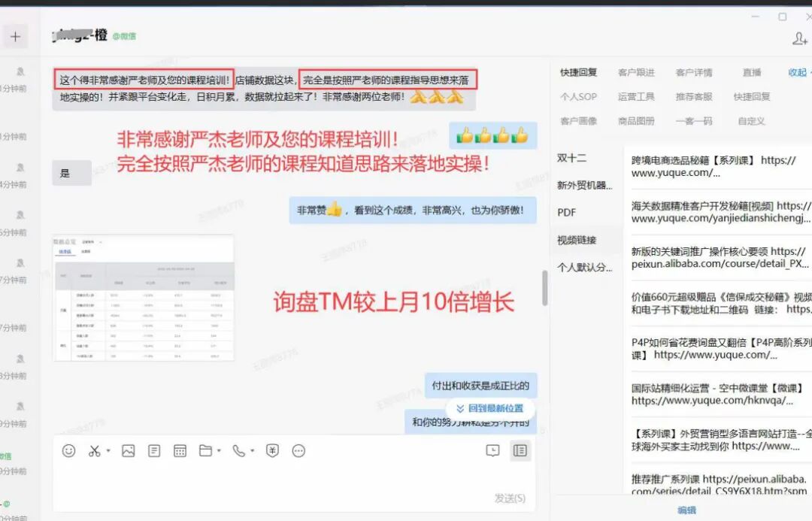Open the call icon dropdown arrow
The height and width of the screenshot is (521, 812).
(x=252, y=450)
